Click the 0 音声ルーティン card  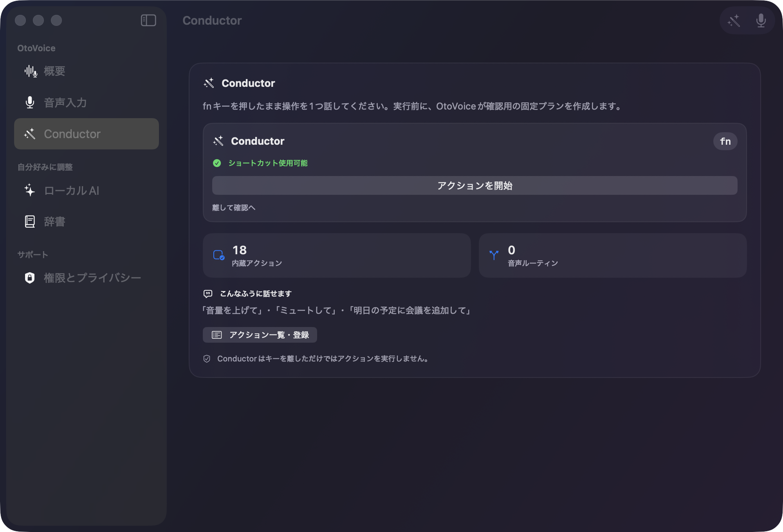pyautogui.click(x=613, y=255)
